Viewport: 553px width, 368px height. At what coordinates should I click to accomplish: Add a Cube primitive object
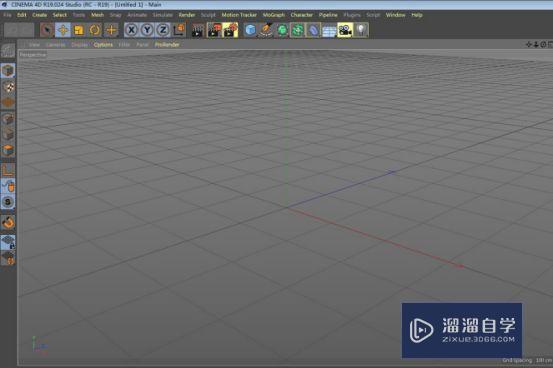point(250,30)
